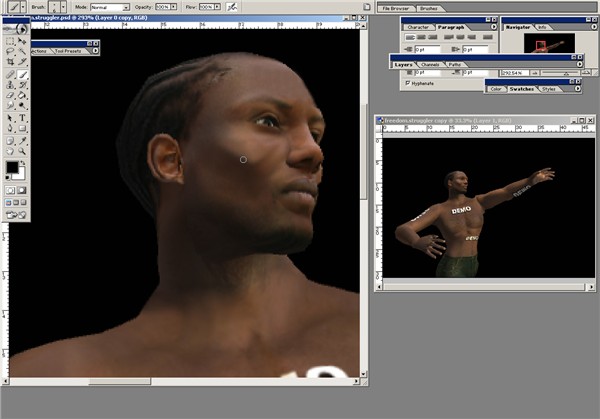Reset default foreground and background colors
This screenshot has height=419, width=600.
tap(8, 178)
